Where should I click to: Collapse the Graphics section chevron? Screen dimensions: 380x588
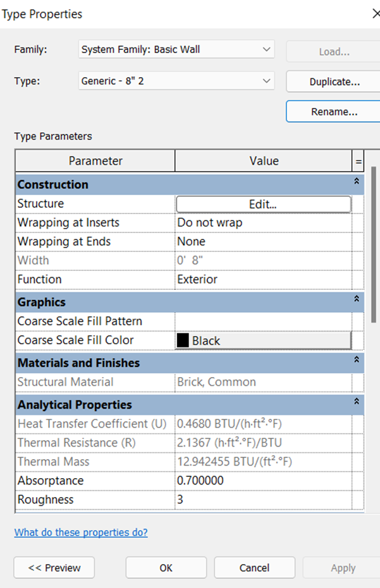357,299
